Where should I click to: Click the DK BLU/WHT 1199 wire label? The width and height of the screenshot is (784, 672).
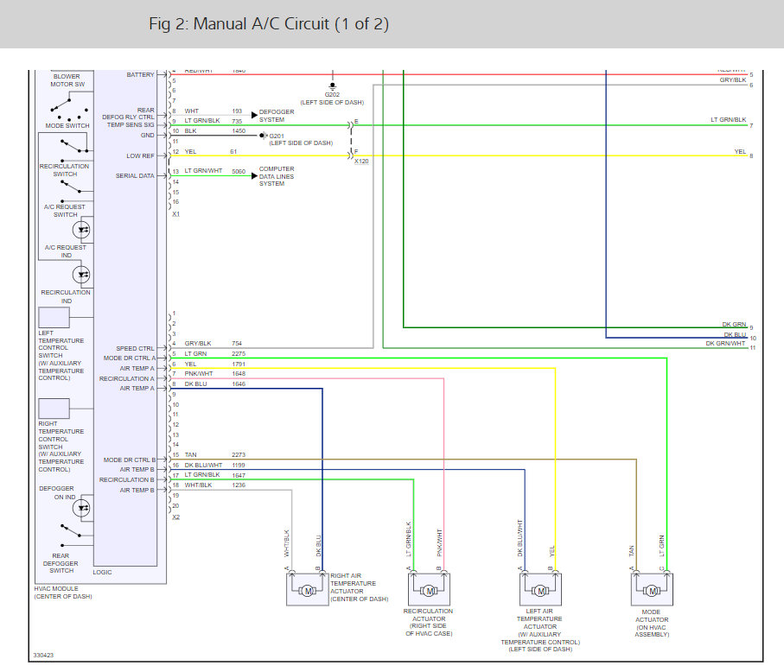coord(215,466)
